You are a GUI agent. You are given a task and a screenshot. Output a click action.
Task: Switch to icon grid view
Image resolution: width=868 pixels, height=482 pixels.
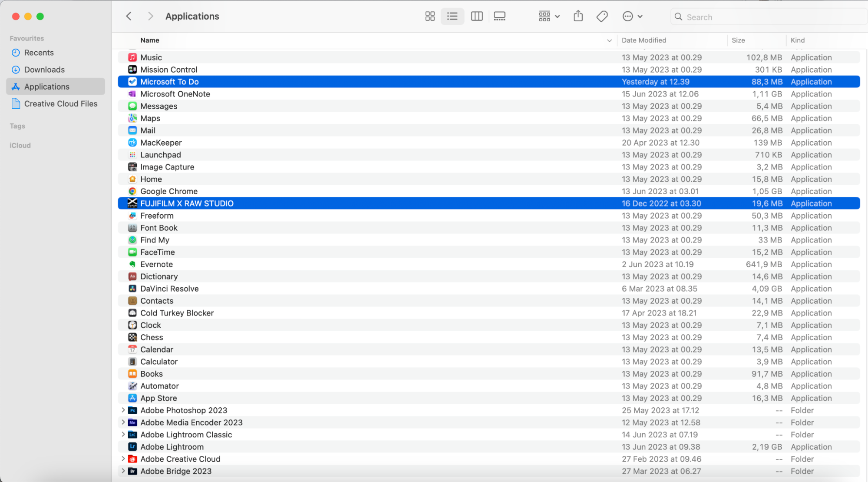pyautogui.click(x=430, y=17)
